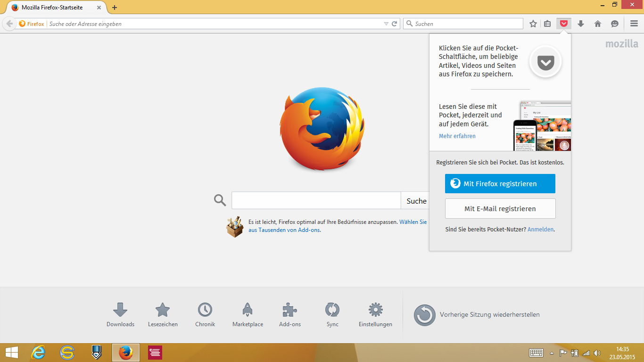Open search engine selector magnifier in search bar

409,24
